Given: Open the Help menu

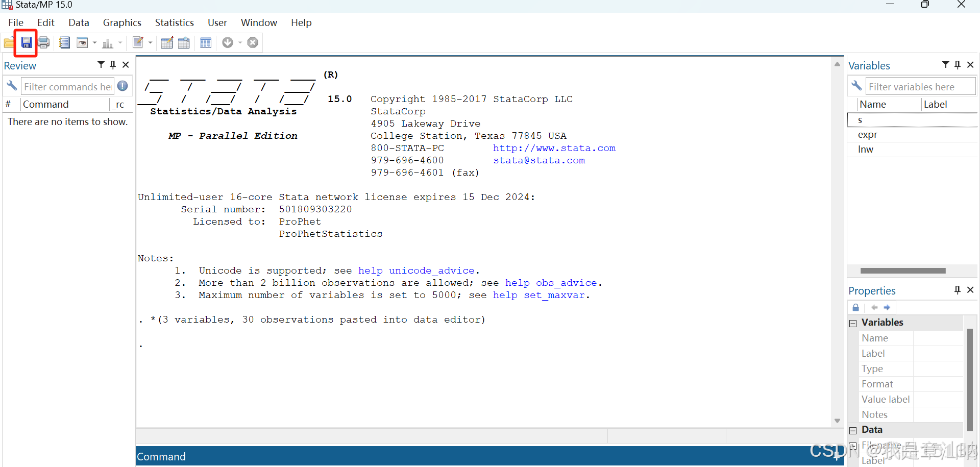Looking at the screenshot, I should tap(301, 22).
